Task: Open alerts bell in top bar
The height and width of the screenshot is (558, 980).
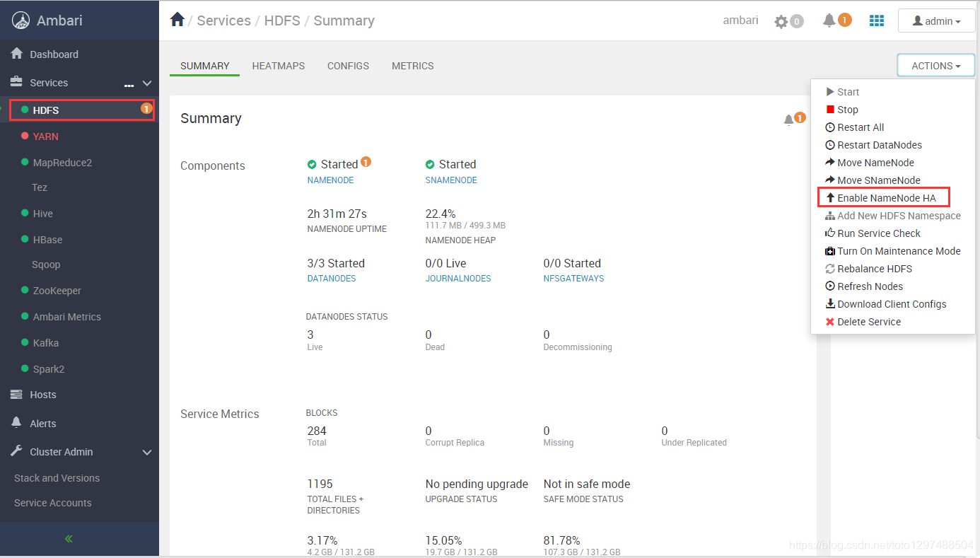Action: 829,21
